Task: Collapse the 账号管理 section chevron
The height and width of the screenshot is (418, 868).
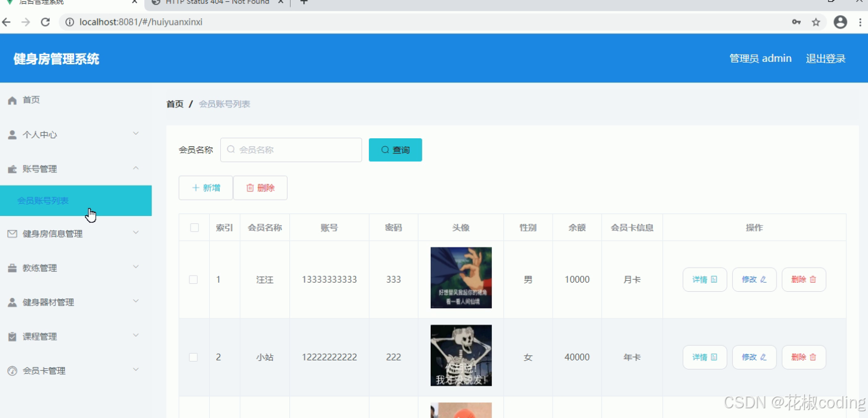Action: click(x=135, y=169)
